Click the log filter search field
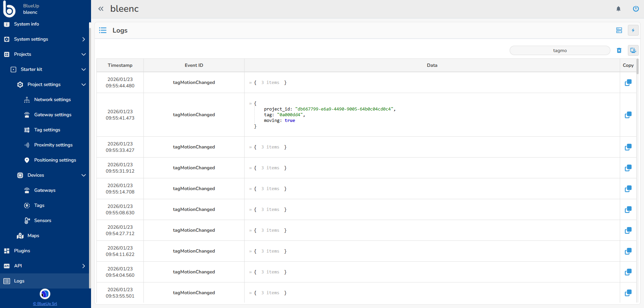 click(560, 50)
